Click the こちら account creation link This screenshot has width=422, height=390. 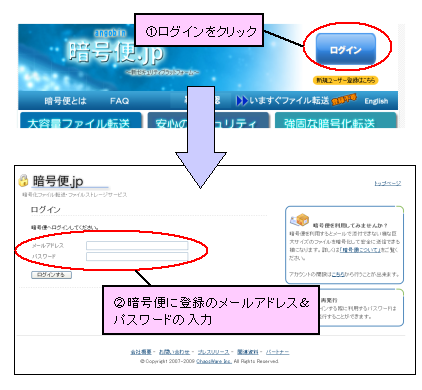pyautogui.click(x=338, y=274)
